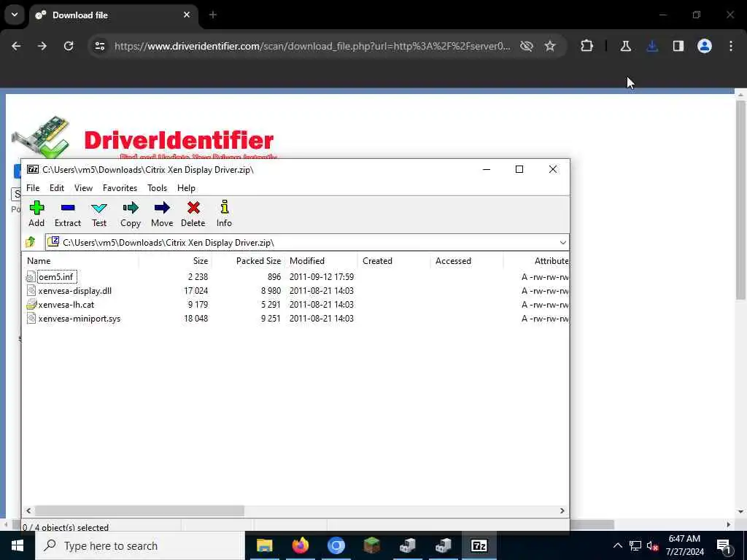This screenshot has width=747, height=560.
Task: Open Chrome profile avatar icon
Action: coord(705,46)
